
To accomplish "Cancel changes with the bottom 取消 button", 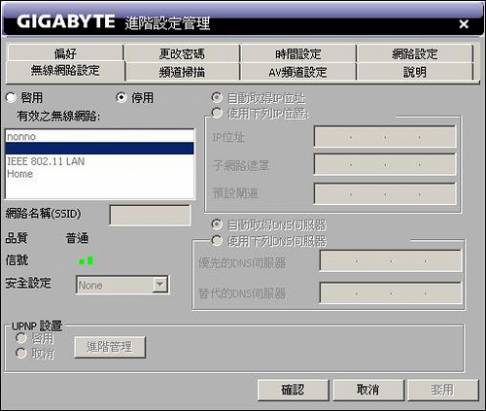I will tap(368, 389).
